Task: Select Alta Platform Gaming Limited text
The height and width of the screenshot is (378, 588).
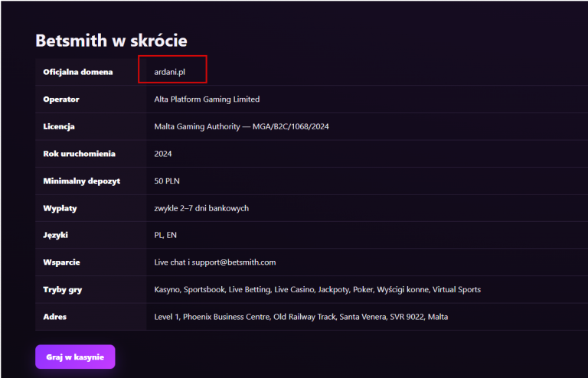Action: tap(207, 99)
